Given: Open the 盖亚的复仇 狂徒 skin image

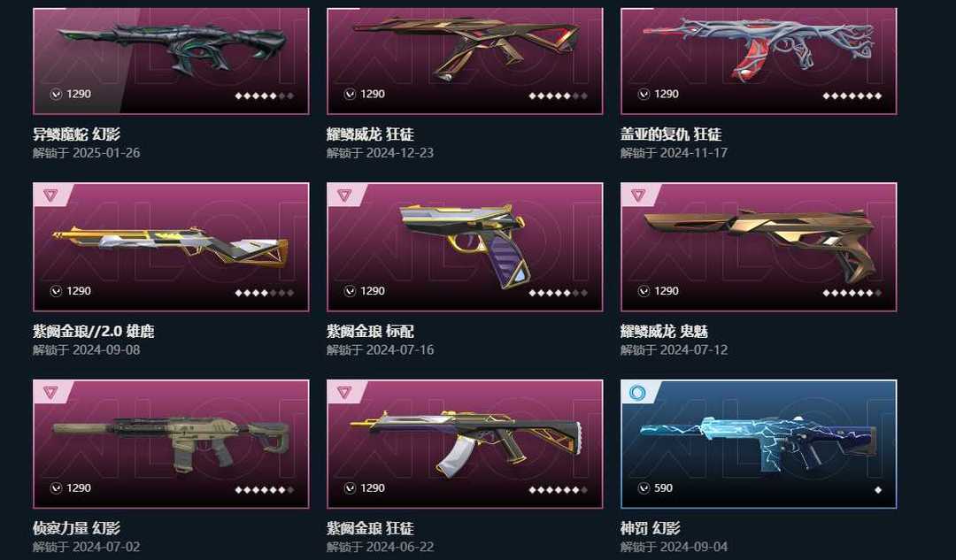Looking at the screenshot, I should [759, 49].
